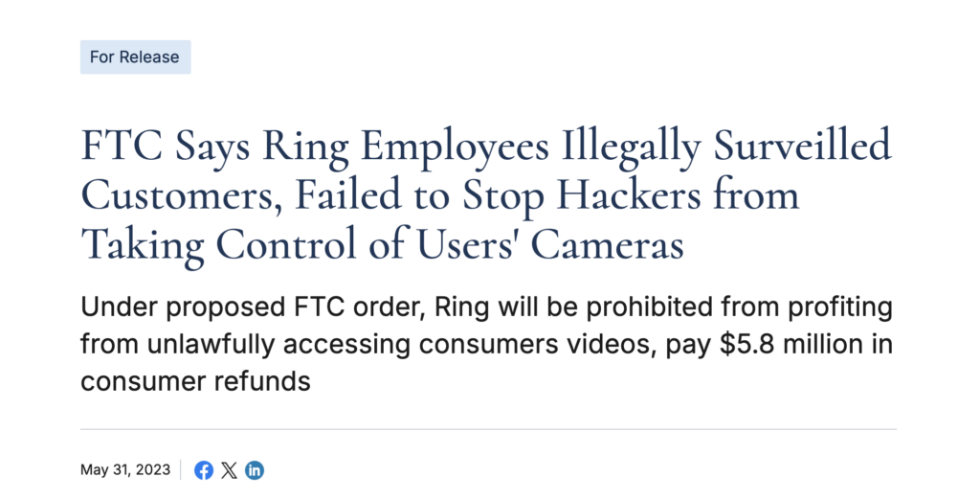Click Cameras at the headline's end
This screenshot has width=980, height=500.
(x=607, y=244)
